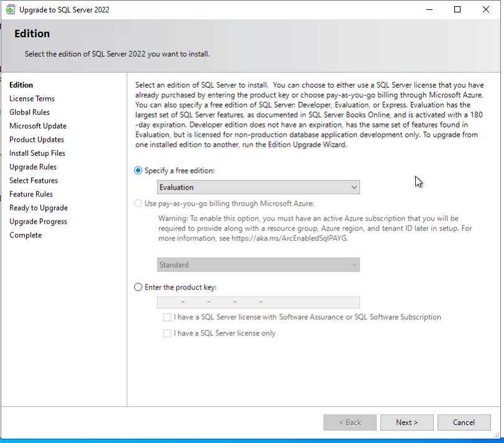Screen dimensions: 504x443
Task: Open the Standard billing tier dropdown
Action: tap(258, 265)
